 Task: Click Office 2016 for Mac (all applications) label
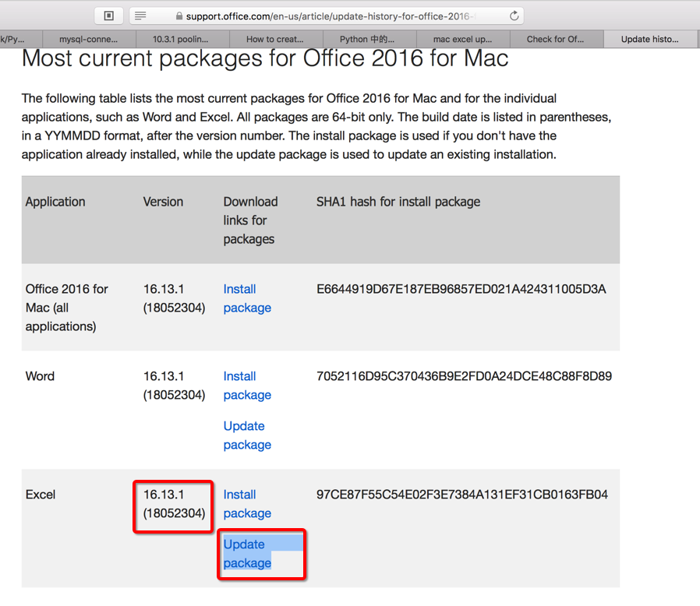[x=66, y=308]
